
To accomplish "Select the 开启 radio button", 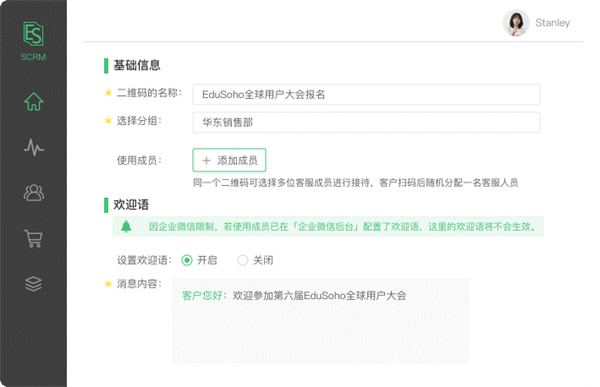I will tap(187, 260).
